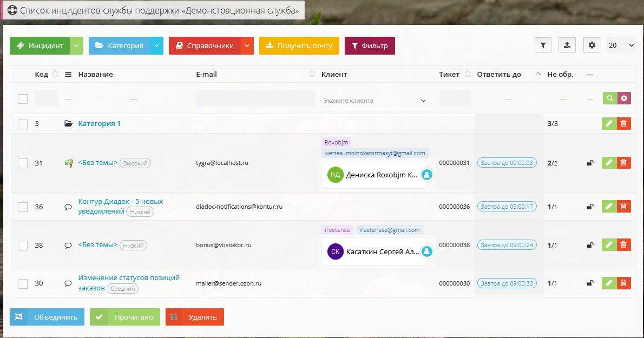Click green search icon in filter row
Viewport: 644px width, 338px height.
coord(610,98)
